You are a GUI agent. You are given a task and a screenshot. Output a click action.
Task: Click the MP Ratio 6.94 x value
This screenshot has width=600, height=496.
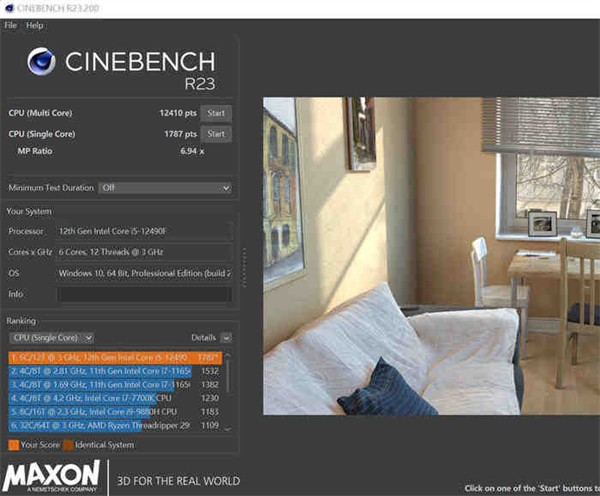(x=192, y=151)
